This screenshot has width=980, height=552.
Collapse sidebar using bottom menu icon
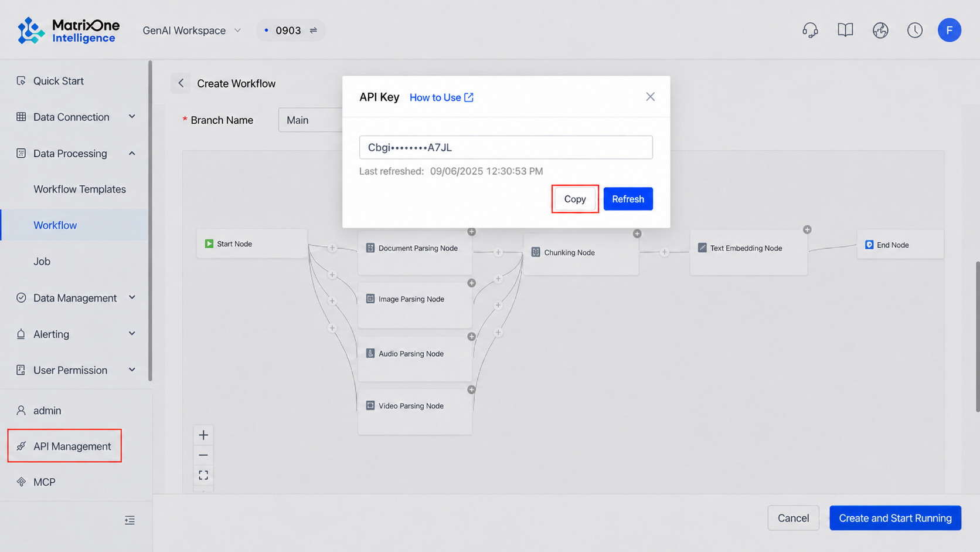click(130, 520)
